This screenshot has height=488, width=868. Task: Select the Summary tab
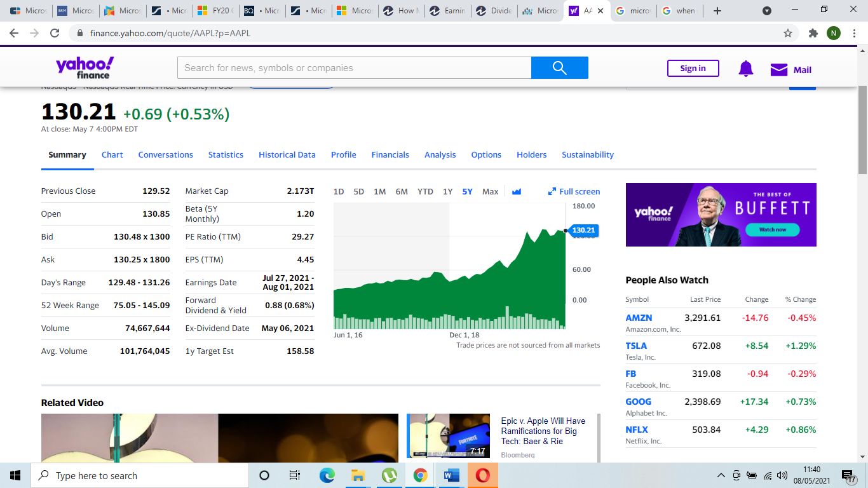point(67,154)
